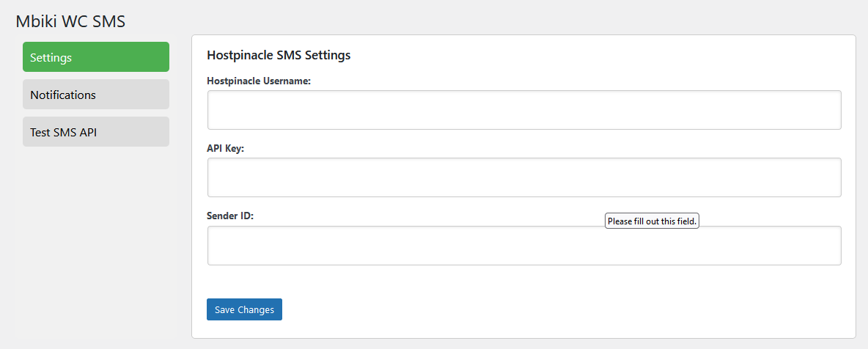Place cursor in the Sender ID field
Viewport: 868px width, 349px height.
point(524,246)
